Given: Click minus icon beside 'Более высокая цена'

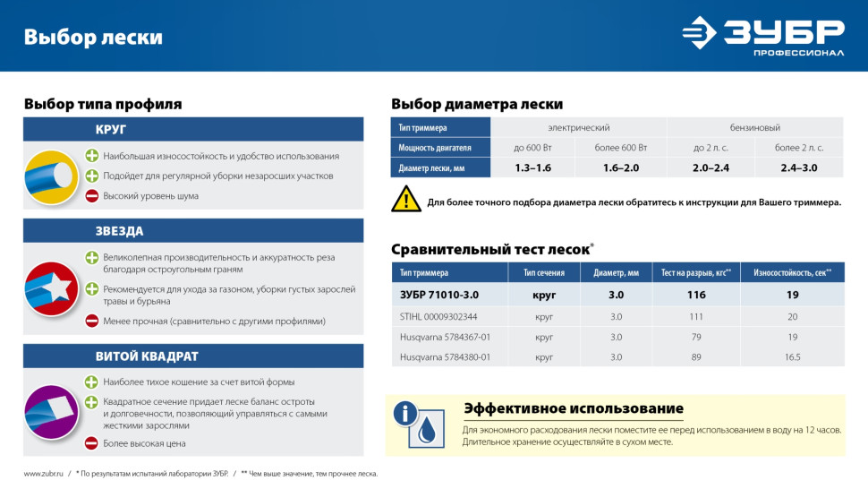Looking at the screenshot, I should tap(91, 443).
